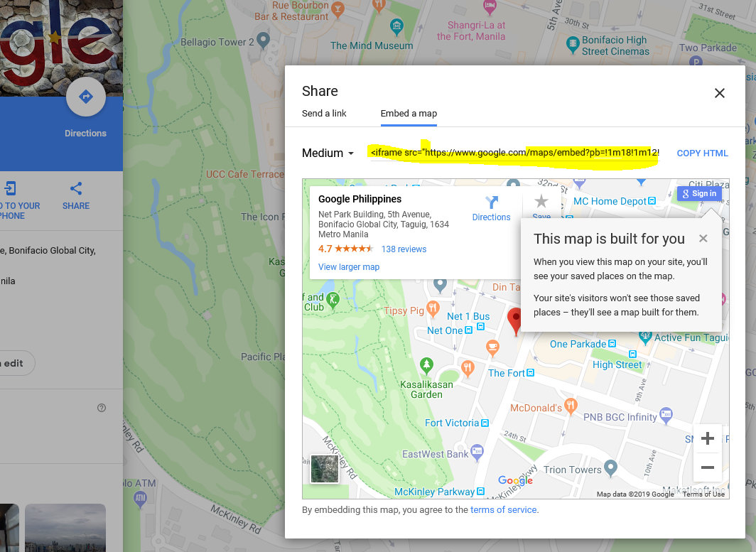
Task: Click the PNB BGC Infinity bank marker
Action: coord(666,416)
